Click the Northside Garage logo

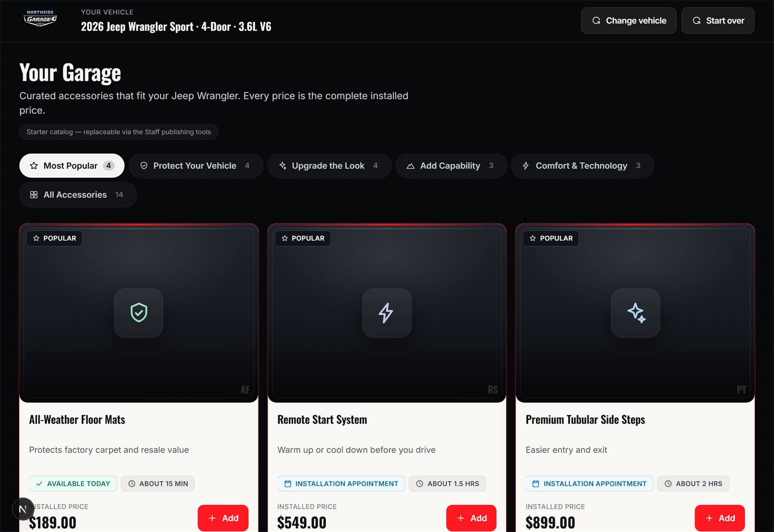coord(40,19)
